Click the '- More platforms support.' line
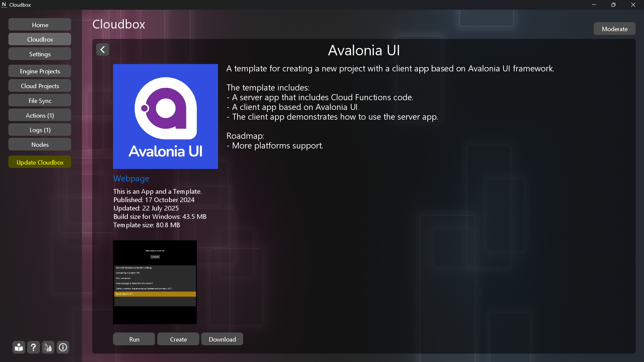The image size is (644, 362). [x=275, y=145]
